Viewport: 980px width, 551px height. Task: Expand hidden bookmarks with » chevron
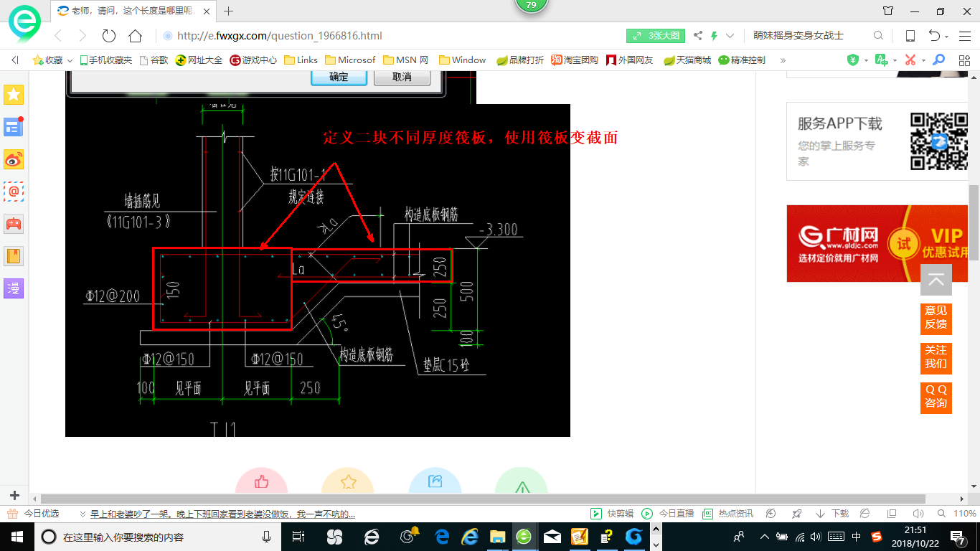(783, 60)
